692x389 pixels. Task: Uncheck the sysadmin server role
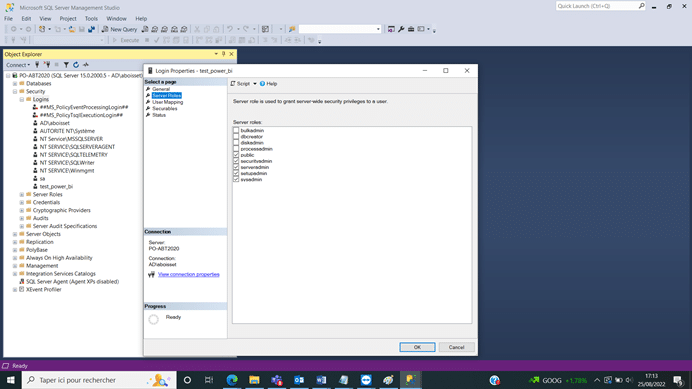[x=236, y=179]
